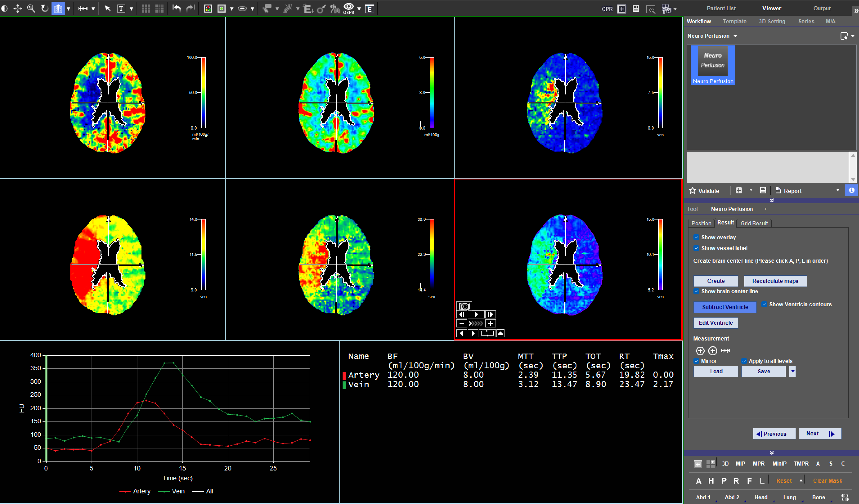Select the magnifying zoom tool
859x504 pixels.
coord(31,9)
